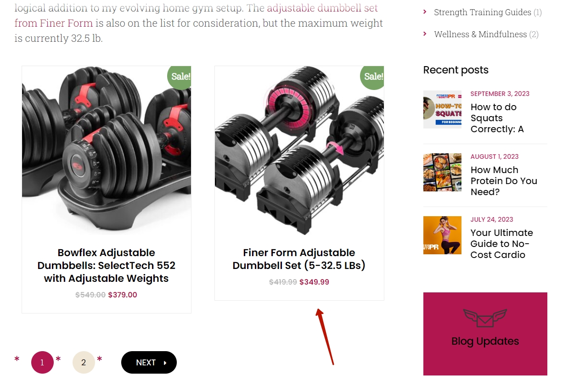Click chevron beside Wellness & Mindfulness

click(425, 34)
